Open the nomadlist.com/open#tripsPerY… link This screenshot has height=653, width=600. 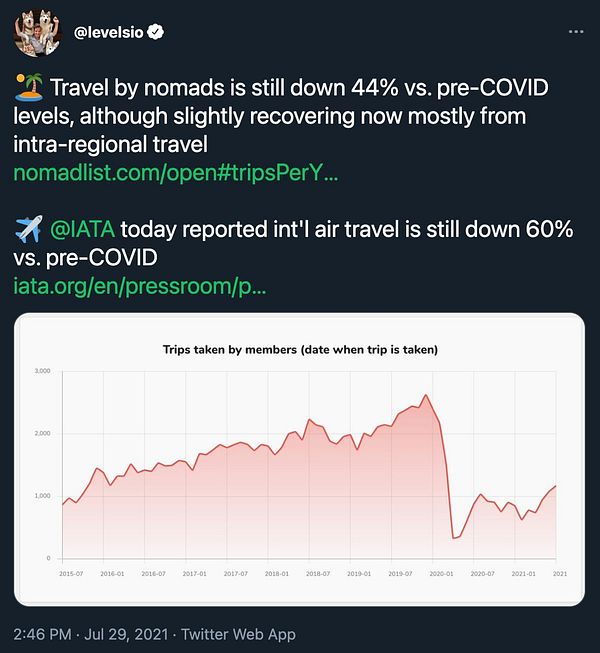click(x=176, y=172)
